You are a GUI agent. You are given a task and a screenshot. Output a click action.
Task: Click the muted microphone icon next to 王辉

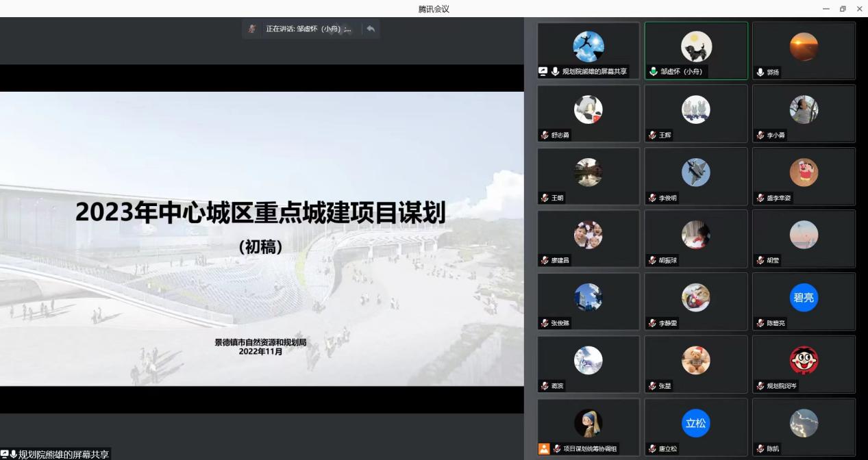click(653, 135)
